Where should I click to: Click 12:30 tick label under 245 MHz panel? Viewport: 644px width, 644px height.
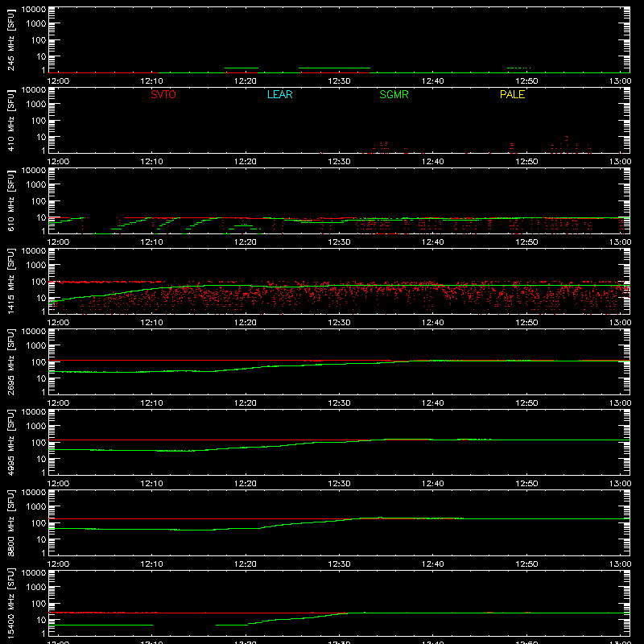[x=339, y=81]
